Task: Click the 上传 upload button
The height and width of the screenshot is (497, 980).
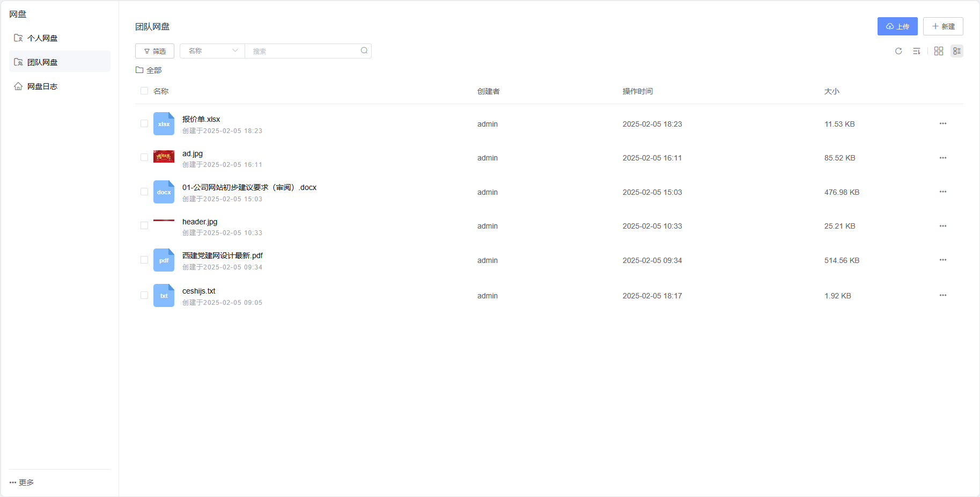Action: (x=897, y=26)
